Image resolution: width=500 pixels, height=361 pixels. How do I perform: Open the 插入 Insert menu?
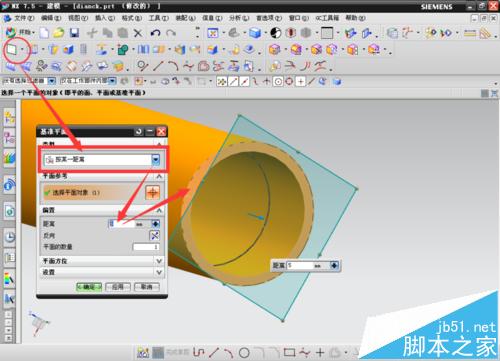coord(105,18)
